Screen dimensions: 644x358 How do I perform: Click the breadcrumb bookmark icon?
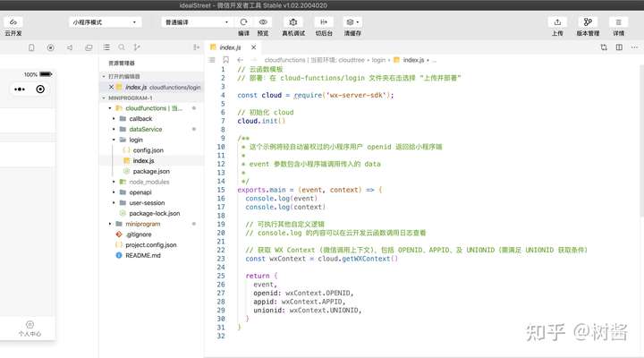[226, 60]
